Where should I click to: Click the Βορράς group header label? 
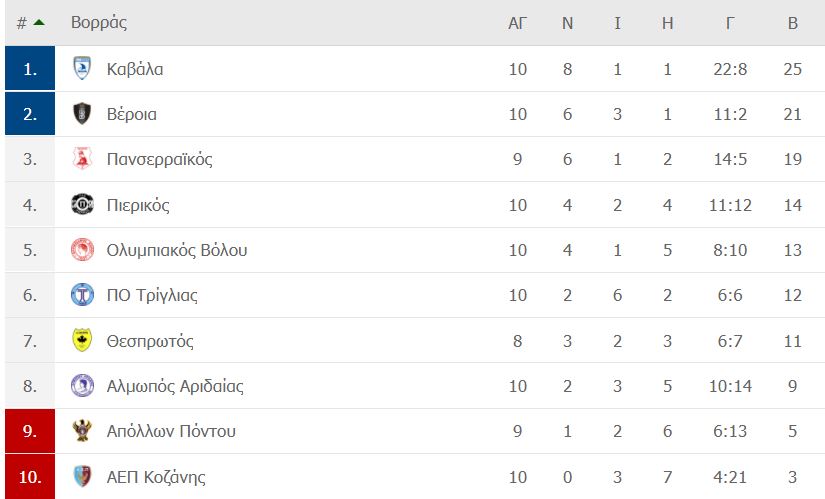coord(99,22)
